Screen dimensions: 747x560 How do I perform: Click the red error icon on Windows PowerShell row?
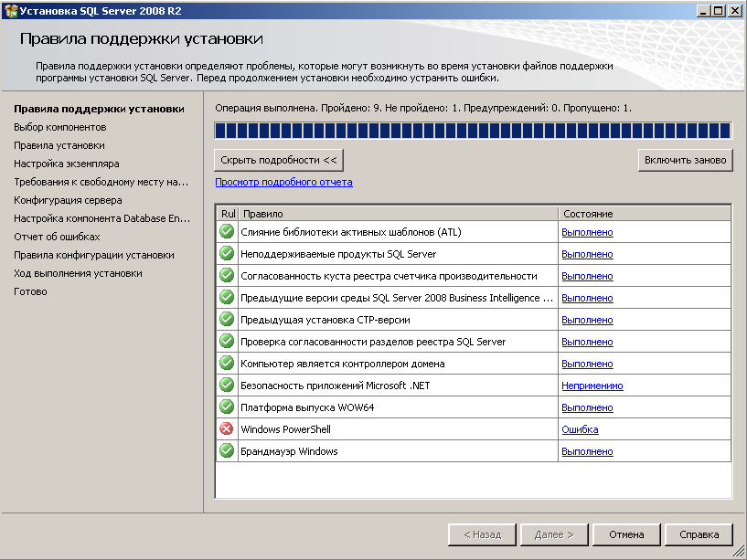pos(226,428)
